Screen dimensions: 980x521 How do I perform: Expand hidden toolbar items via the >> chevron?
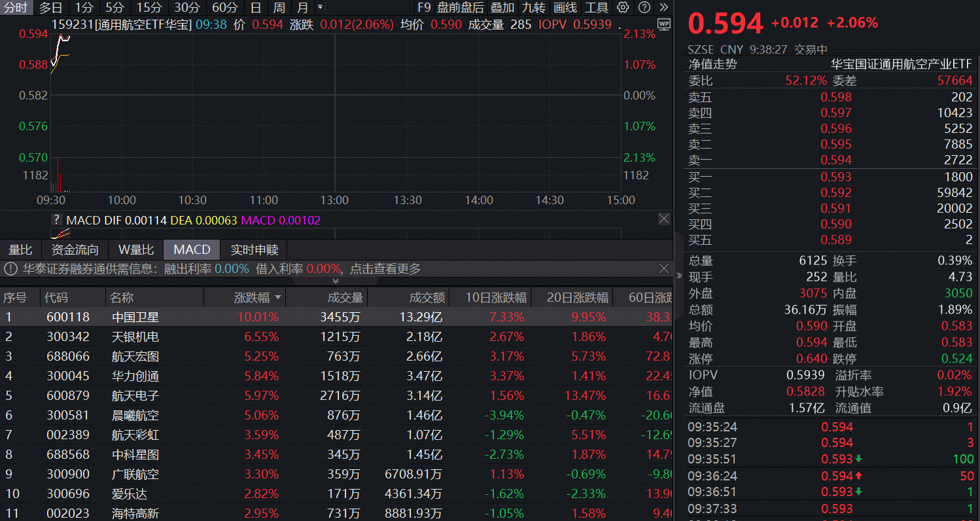[x=663, y=8]
